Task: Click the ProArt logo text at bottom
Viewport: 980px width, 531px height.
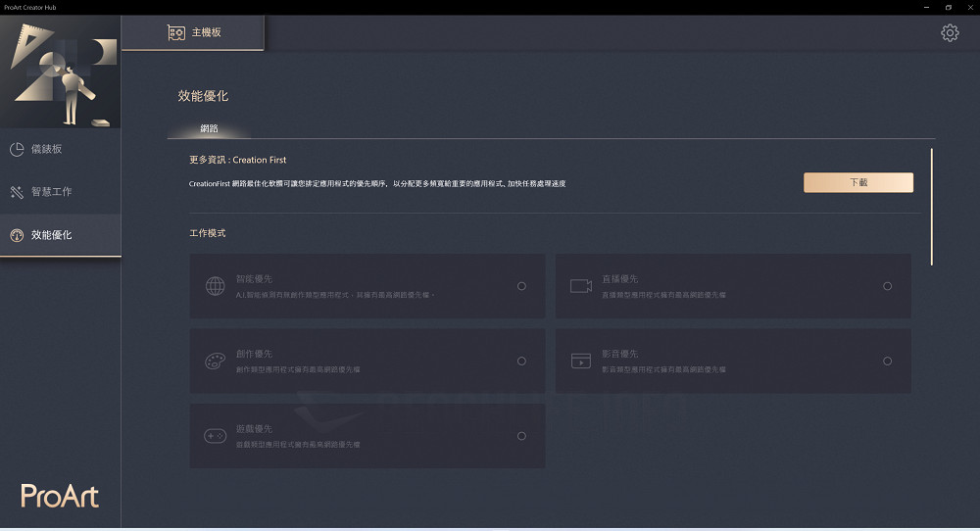Action: point(60,496)
